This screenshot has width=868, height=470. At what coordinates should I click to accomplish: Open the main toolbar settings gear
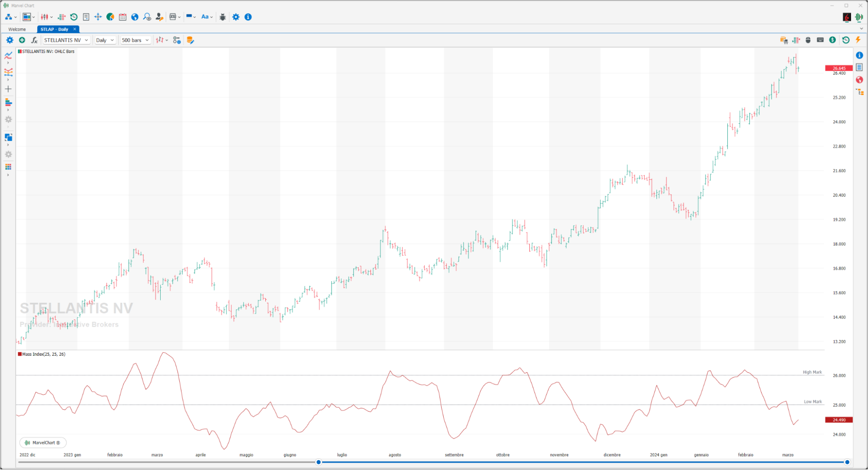[x=236, y=17]
